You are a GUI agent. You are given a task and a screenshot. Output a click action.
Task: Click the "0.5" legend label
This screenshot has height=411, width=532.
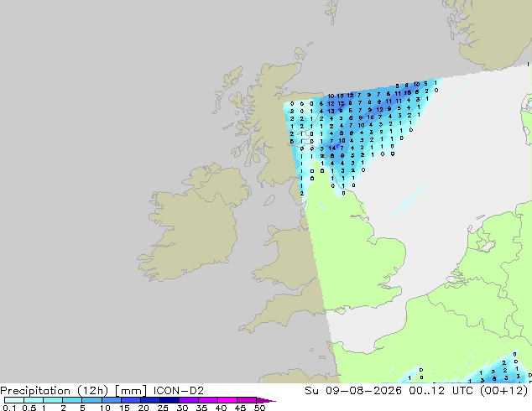[x=29, y=408]
